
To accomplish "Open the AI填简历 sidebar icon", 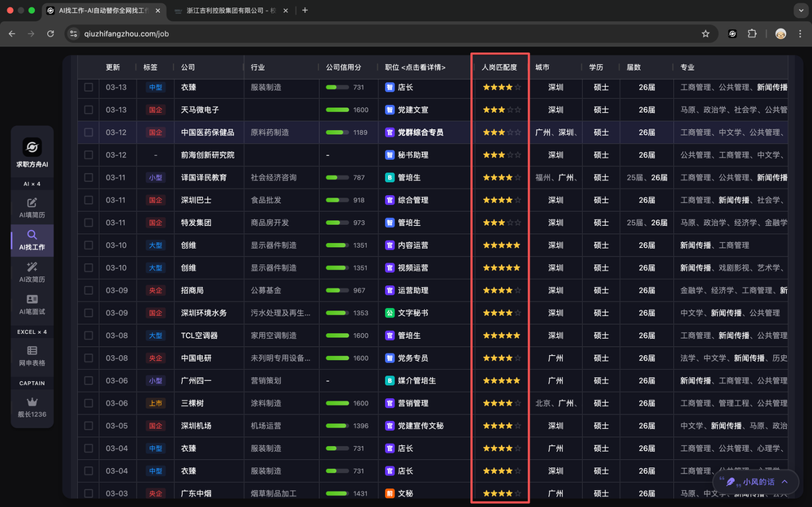I will pyautogui.click(x=32, y=202).
